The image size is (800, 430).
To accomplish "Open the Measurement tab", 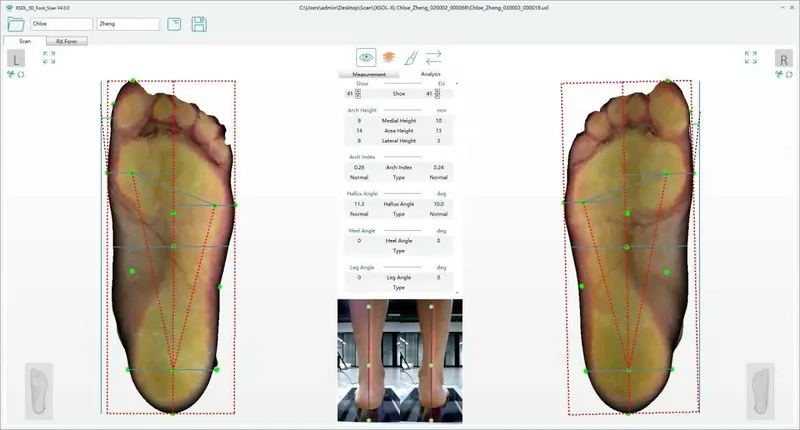I will point(369,74).
